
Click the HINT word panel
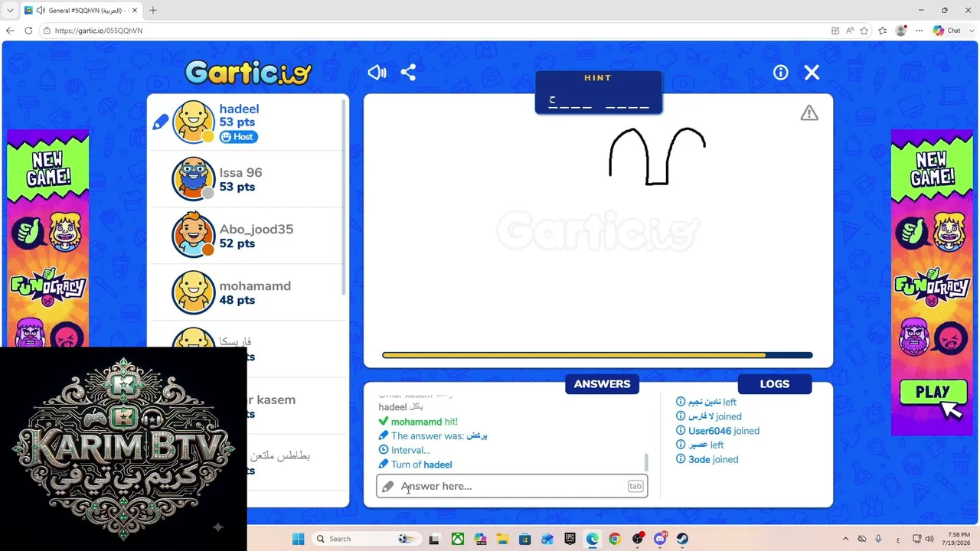coord(598,93)
